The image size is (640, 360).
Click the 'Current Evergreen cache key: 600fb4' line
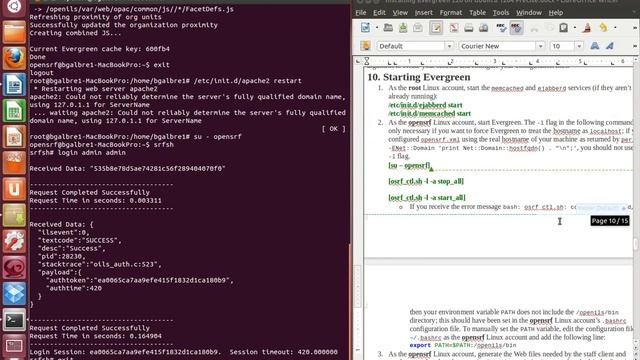tap(100, 49)
